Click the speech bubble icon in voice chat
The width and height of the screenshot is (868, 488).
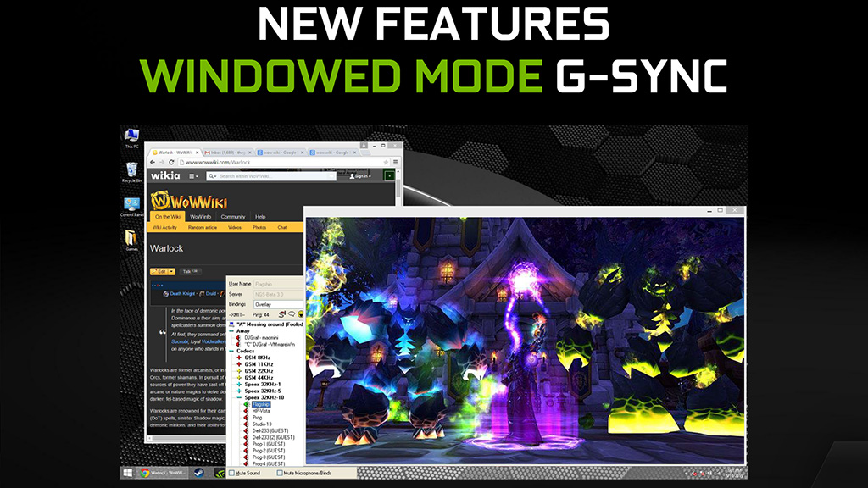[292, 314]
